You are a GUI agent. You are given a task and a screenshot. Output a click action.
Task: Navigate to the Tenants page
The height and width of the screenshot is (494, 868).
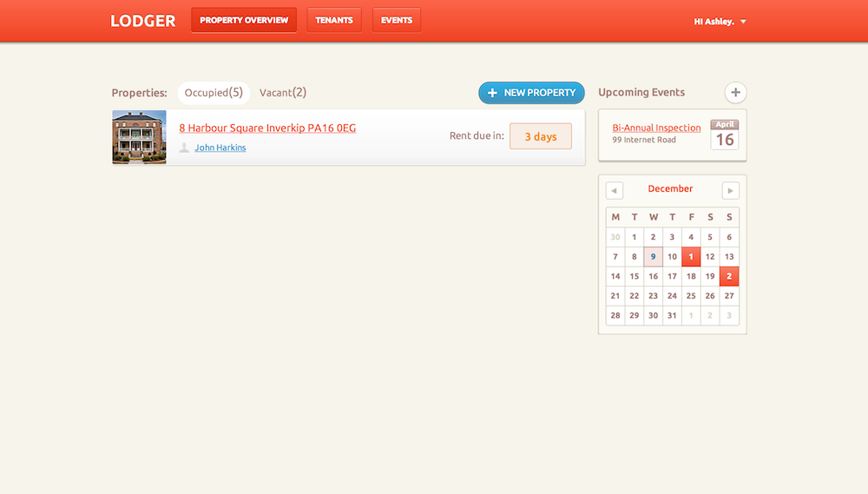(x=334, y=20)
